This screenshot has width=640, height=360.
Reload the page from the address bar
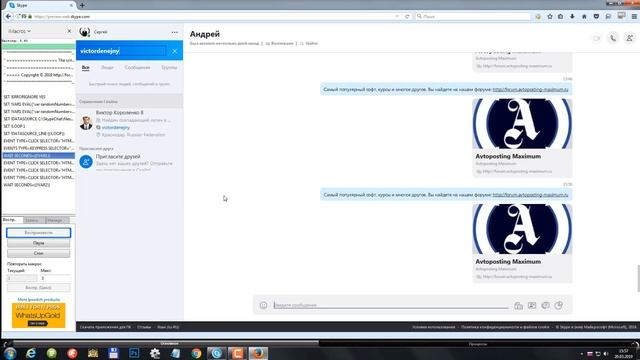(407, 16)
